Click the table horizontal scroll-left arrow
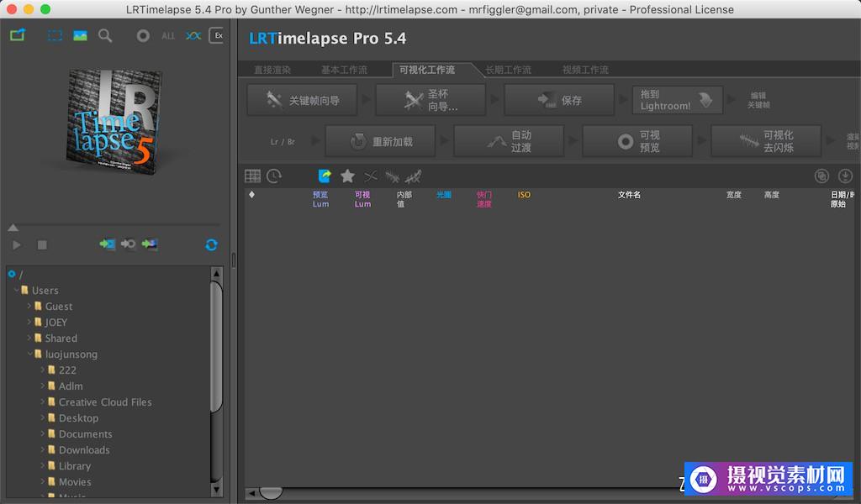Image resolution: width=861 pixels, height=504 pixels. coord(252,493)
